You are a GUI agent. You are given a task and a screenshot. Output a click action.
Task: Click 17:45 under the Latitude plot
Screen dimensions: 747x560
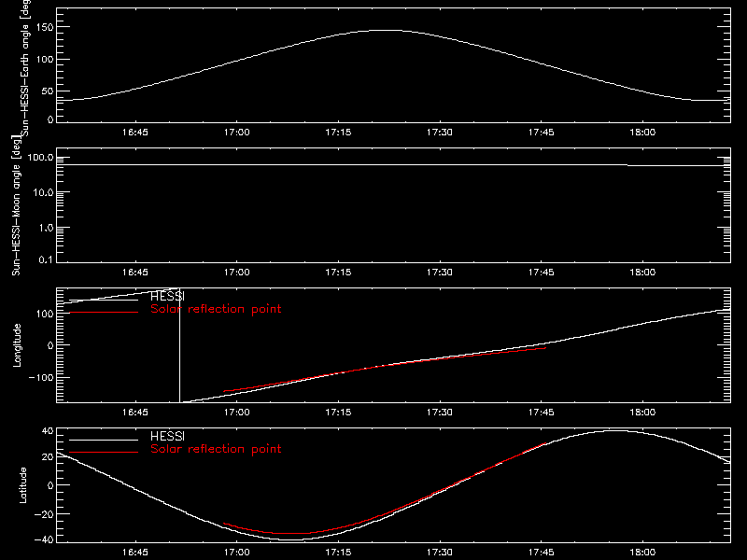tap(542, 553)
